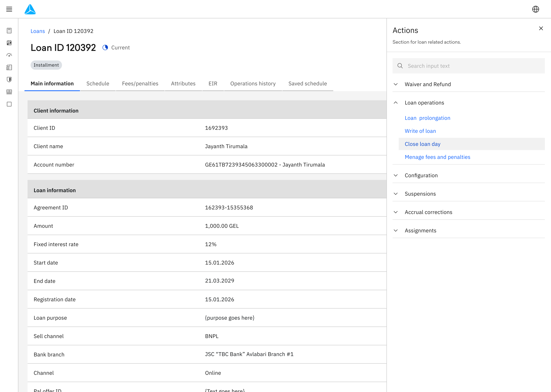Click the Installment tag badge
Viewport: 551px width, 392px height.
[46, 65]
